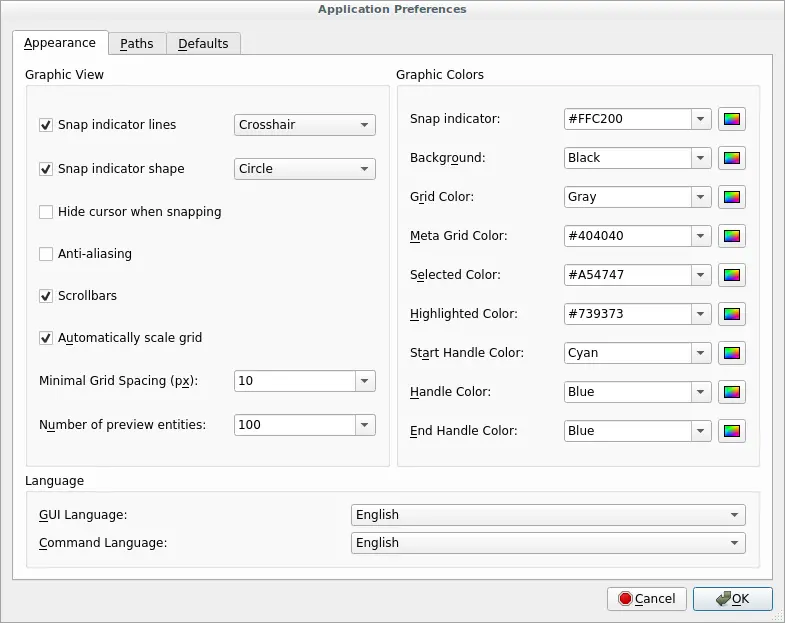Disable Snap indicator lines checkbox
The width and height of the screenshot is (785, 623).
46,125
